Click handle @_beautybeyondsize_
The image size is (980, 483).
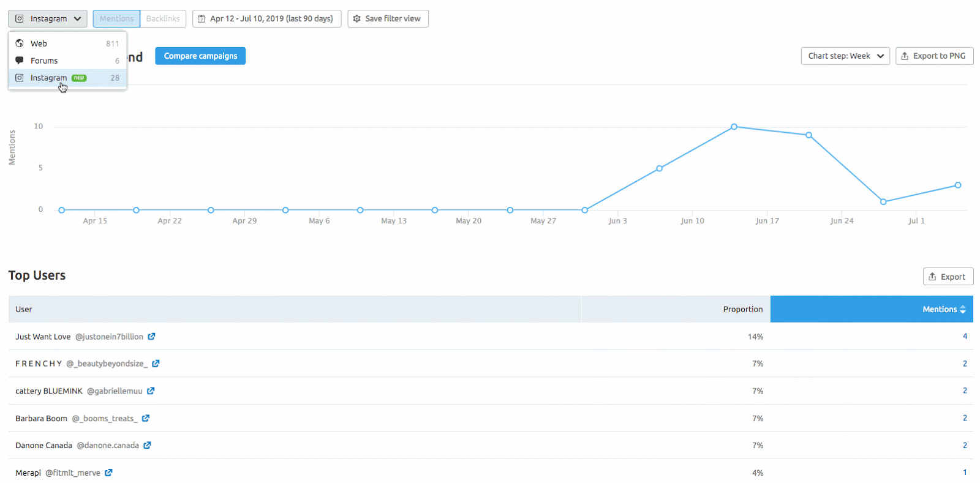click(107, 364)
